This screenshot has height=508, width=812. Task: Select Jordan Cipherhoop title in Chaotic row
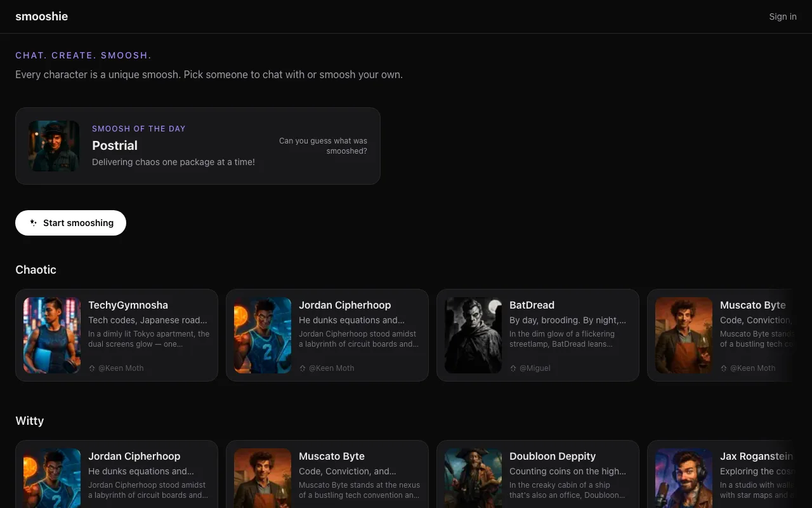345,305
